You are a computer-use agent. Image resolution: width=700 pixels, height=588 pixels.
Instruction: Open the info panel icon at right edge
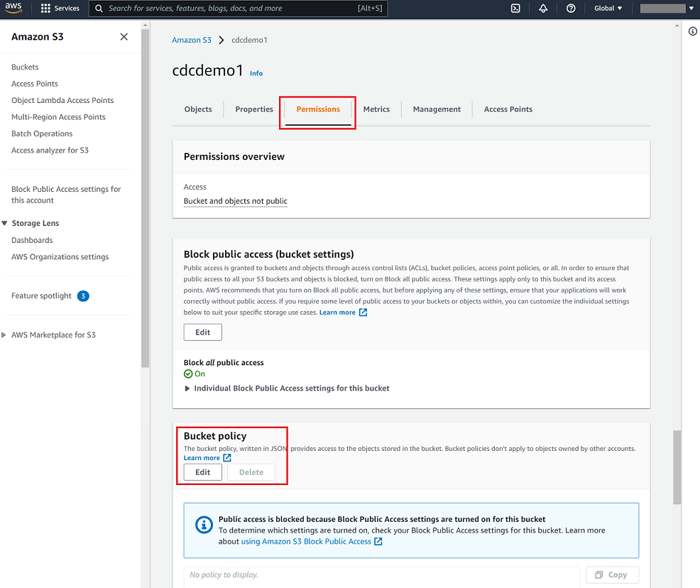pyautogui.click(x=693, y=31)
